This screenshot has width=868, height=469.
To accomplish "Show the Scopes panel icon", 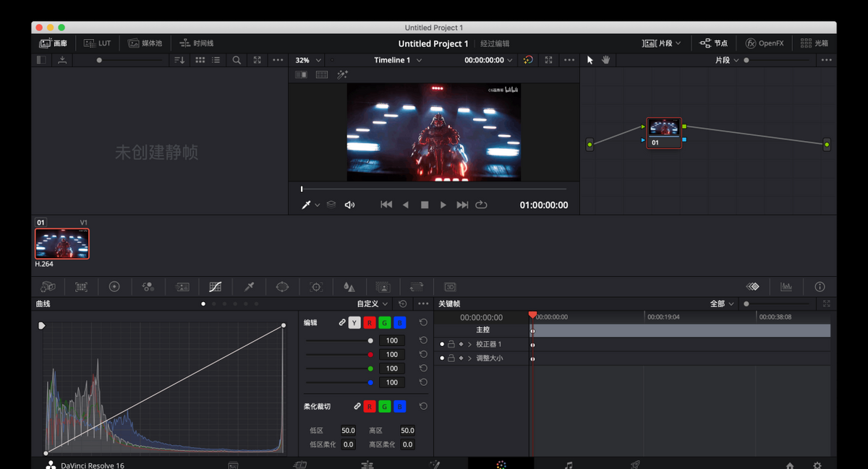I will point(786,287).
